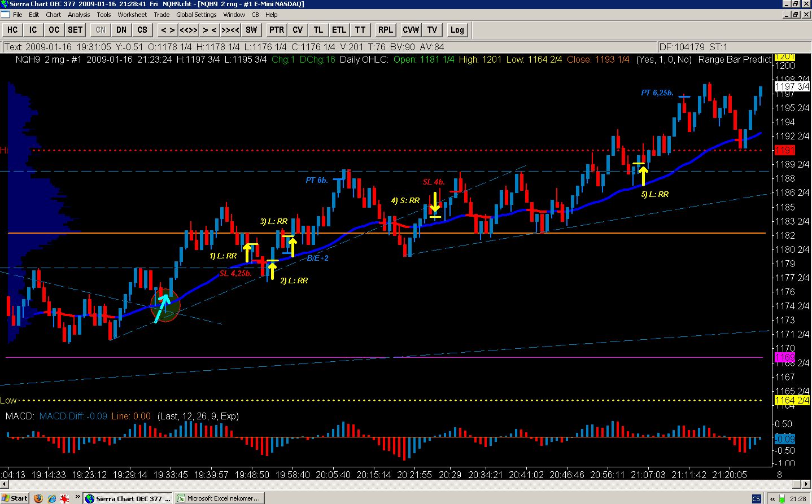This screenshot has height=504, width=812.
Task: Click the CVW toolbar button
Action: [411, 30]
